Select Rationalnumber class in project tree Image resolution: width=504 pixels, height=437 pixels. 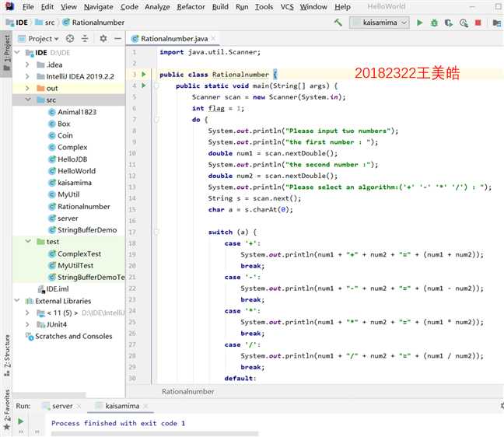tap(79, 206)
